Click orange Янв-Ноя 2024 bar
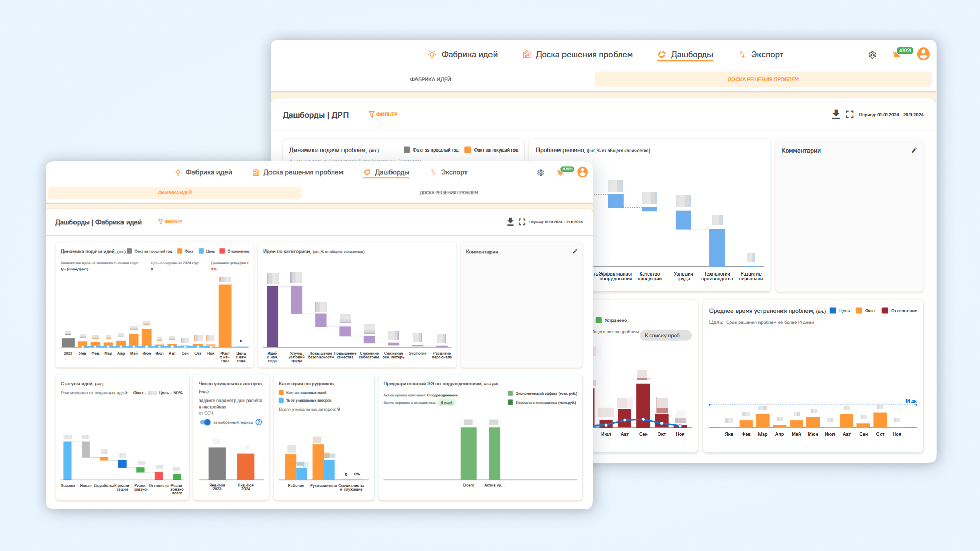 tap(246, 466)
